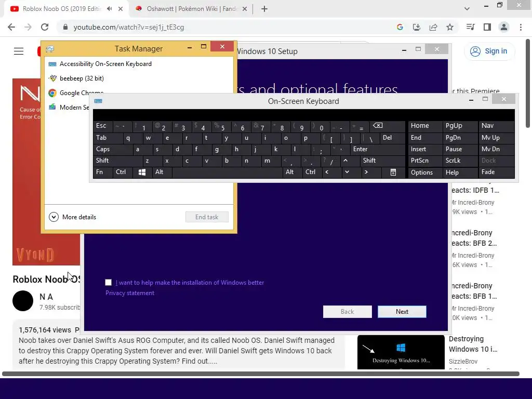532x399 pixels.
Task: Toggle the Fade key on On-Screen Keyboard
Action: (496, 172)
